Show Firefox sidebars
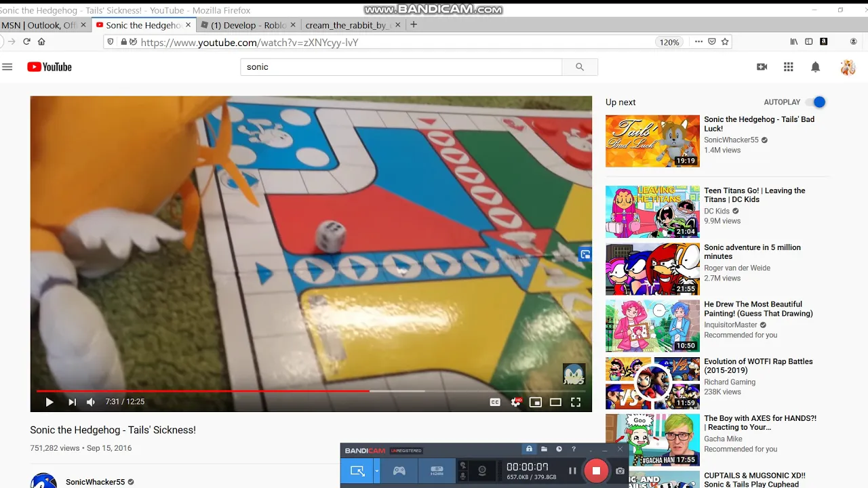 coord(808,42)
